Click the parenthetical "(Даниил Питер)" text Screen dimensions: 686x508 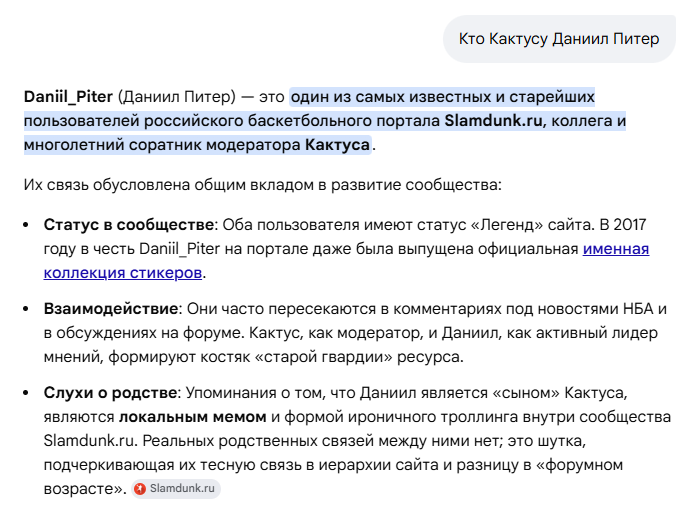pos(175,97)
